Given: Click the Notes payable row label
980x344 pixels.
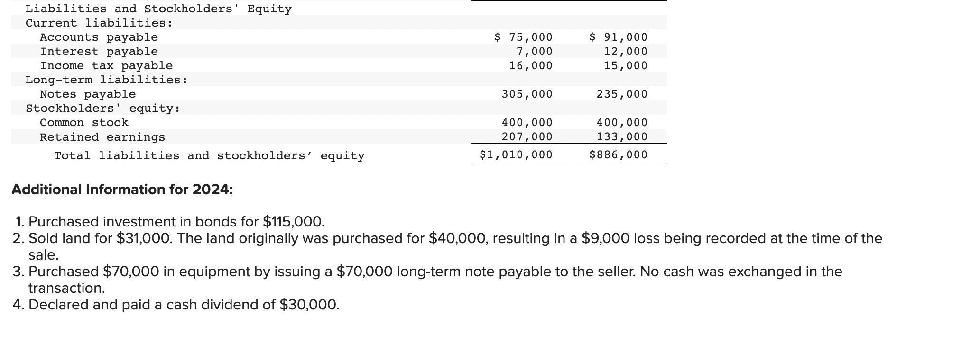Looking at the screenshot, I should (88, 94).
